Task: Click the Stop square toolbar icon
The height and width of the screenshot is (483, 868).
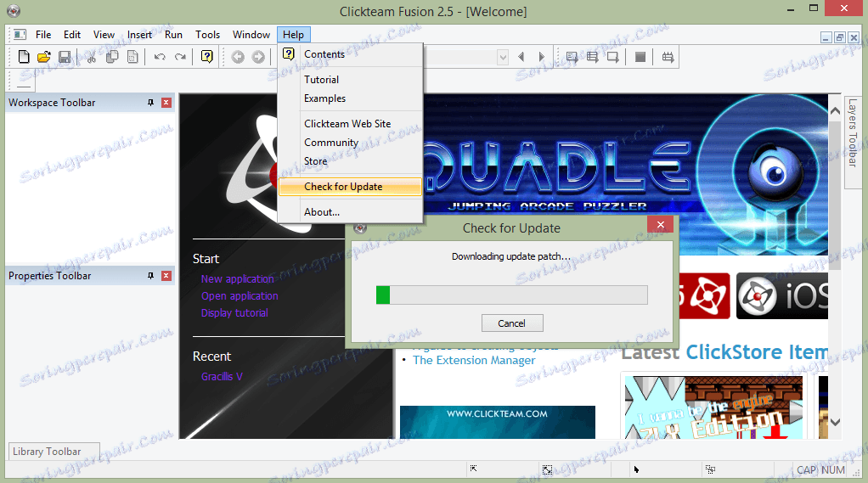Action: 640,57
